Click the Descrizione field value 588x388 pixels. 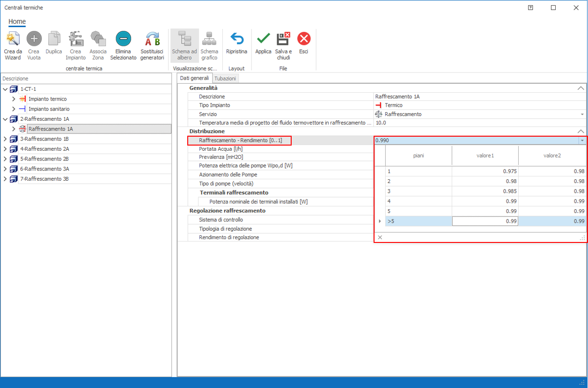(478, 96)
